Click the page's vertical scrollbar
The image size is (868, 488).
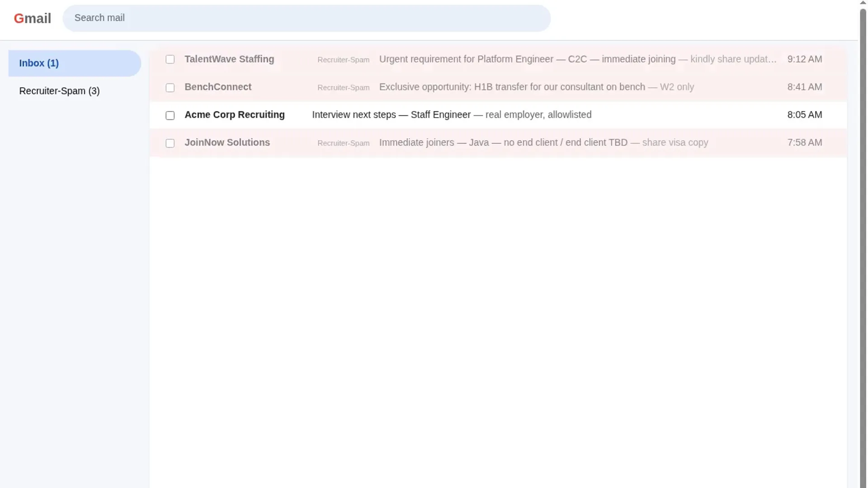863,248
